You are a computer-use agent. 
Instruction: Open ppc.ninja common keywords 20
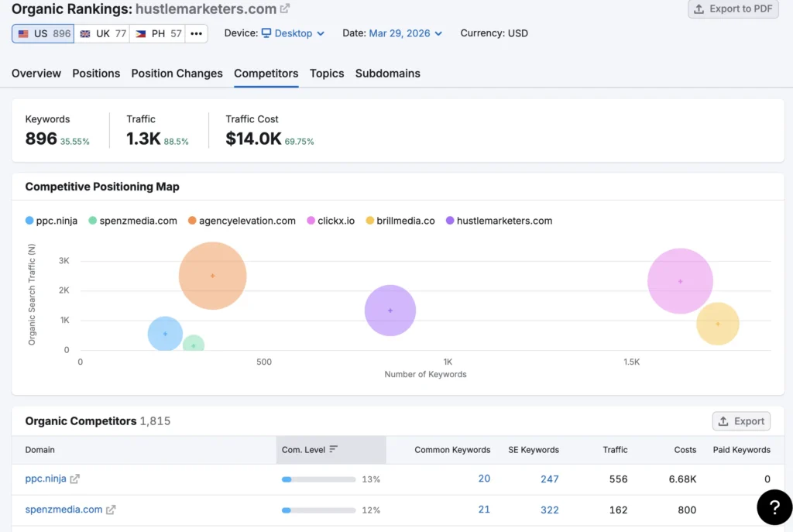[484, 479]
